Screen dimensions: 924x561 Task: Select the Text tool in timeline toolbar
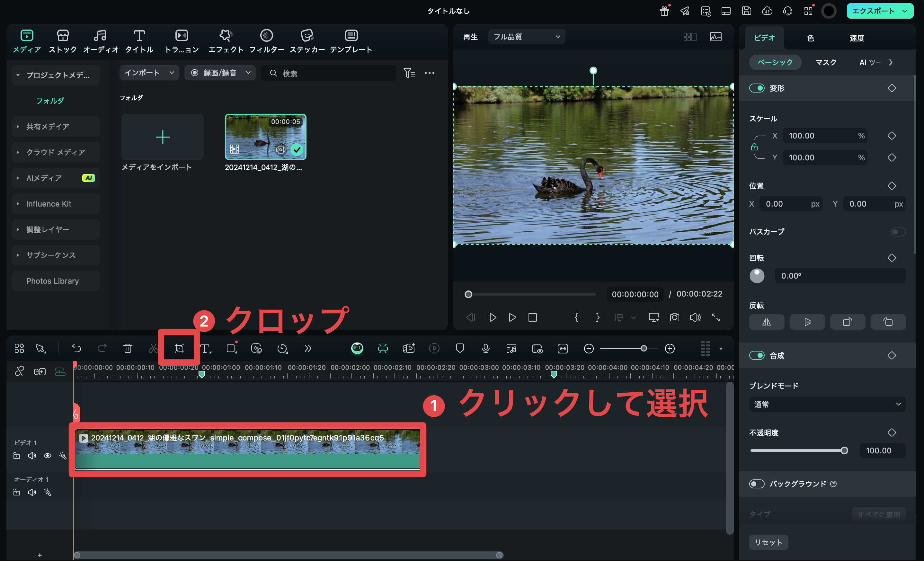point(206,348)
